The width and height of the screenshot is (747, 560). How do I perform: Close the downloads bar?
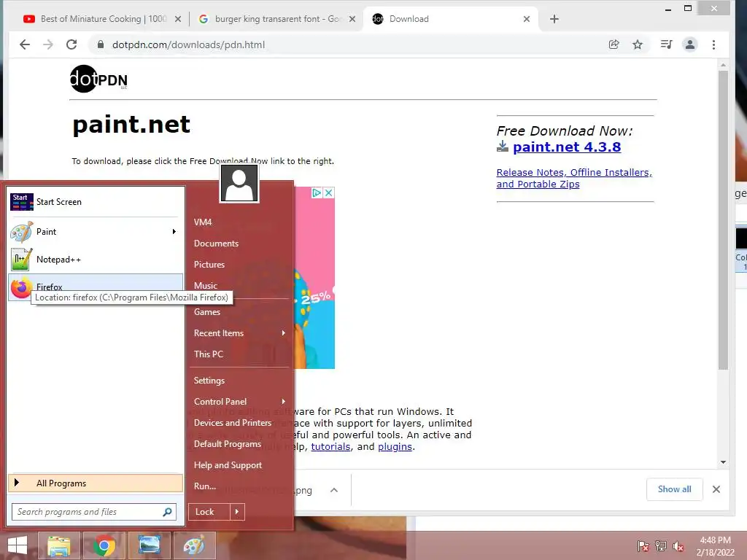[716, 489]
